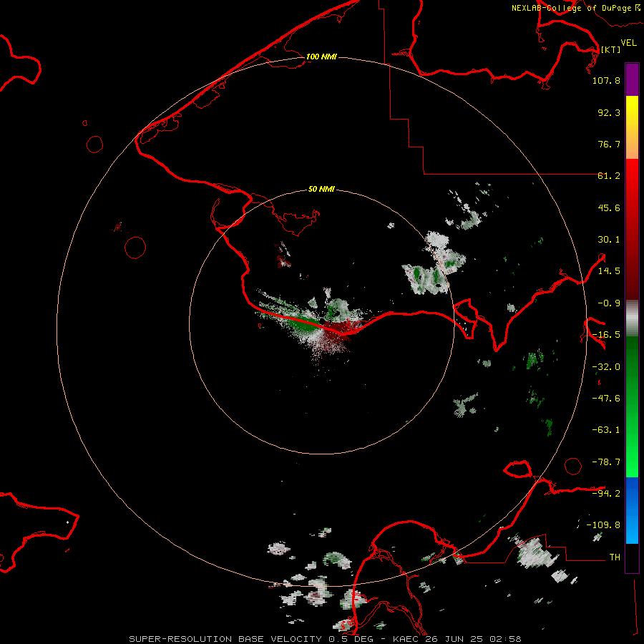This screenshot has height=644, width=644.
Task: Click the 100 NMI range ring label
Action: point(321,57)
